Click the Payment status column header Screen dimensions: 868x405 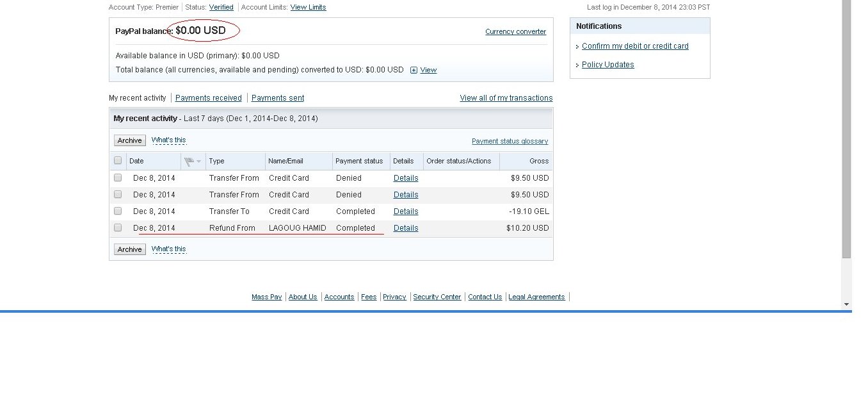pos(359,161)
